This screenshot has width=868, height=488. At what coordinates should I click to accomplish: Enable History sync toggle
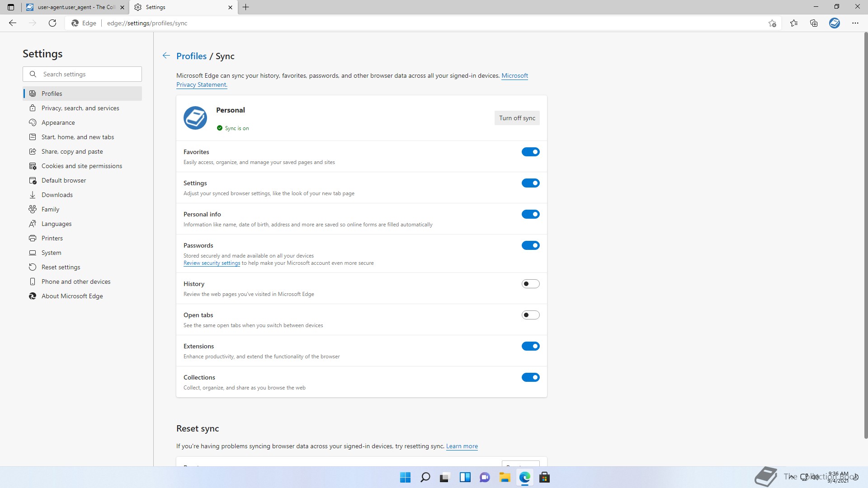pyautogui.click(x=530, y=284)
